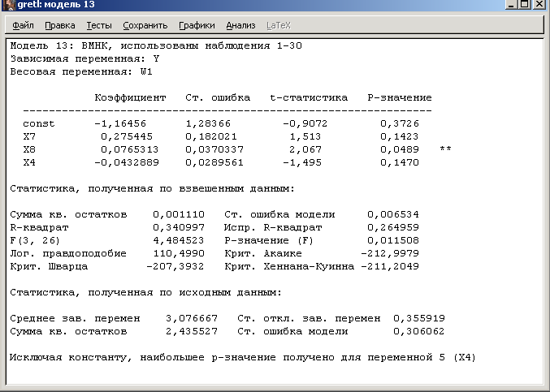Click the Статистика по взвешенным данным heading

point(153,189)
